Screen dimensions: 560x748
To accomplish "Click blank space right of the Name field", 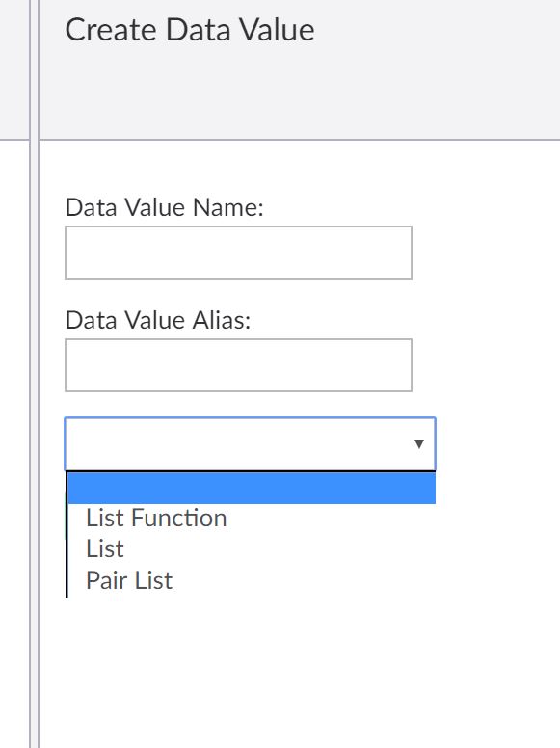I will (486, 253).
